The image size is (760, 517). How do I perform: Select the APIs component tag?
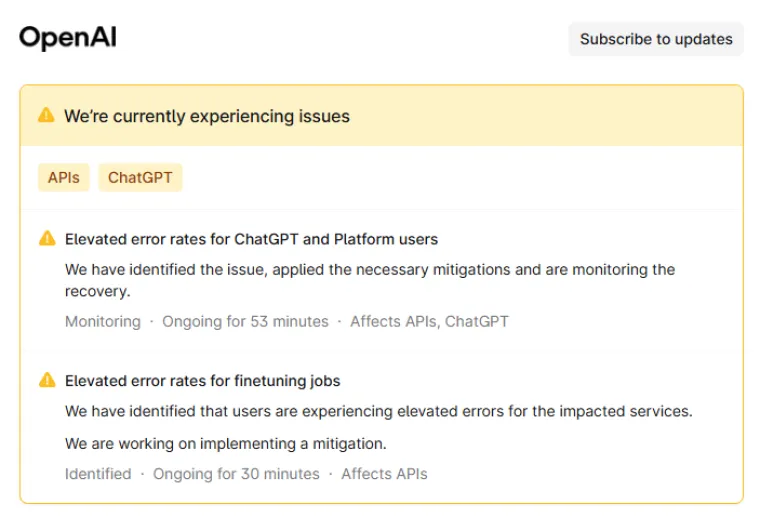[64, 178]
